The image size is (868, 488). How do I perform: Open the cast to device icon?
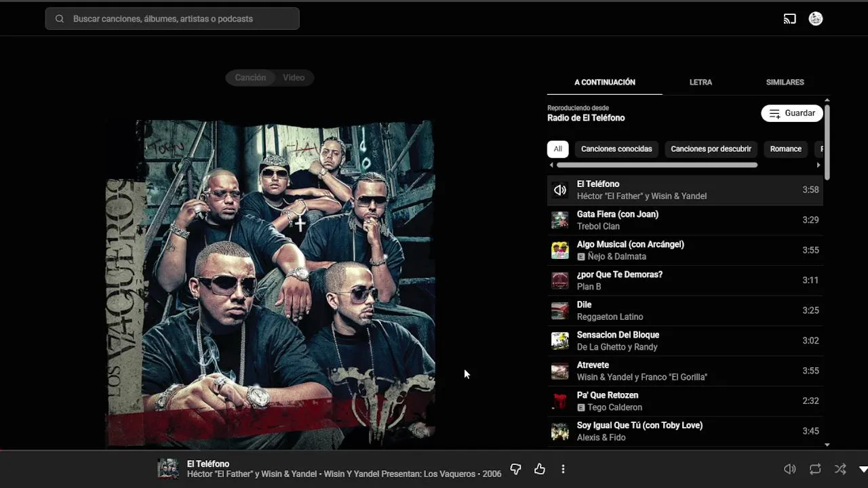point(789,19)
